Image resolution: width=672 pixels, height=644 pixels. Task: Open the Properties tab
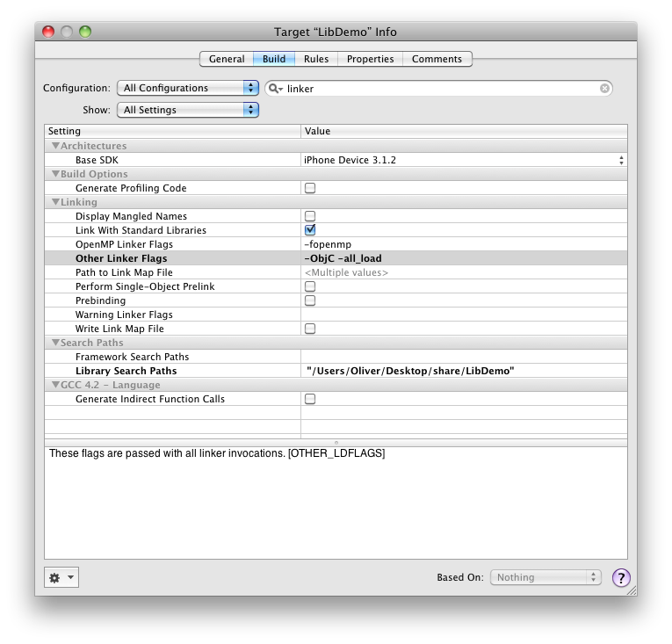point(370,59)
